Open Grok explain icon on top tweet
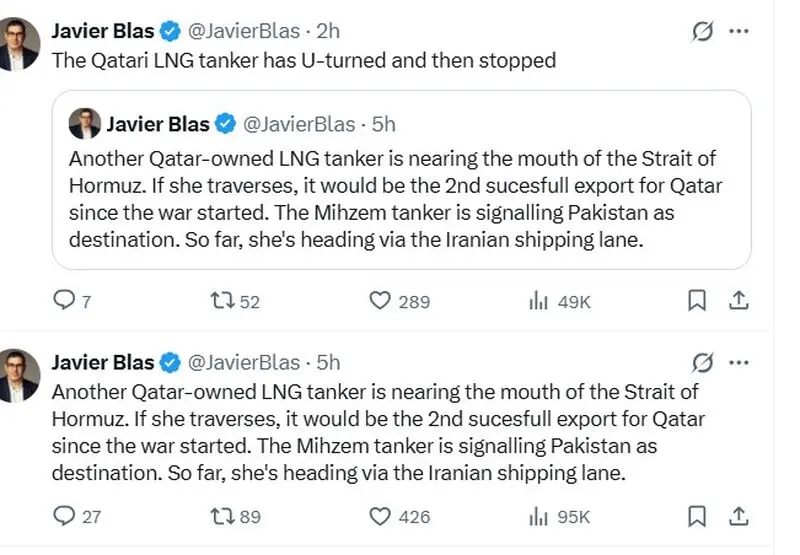The width and height of the screenshot is (800, 555). pyautogui.click(x=703, y=31)
